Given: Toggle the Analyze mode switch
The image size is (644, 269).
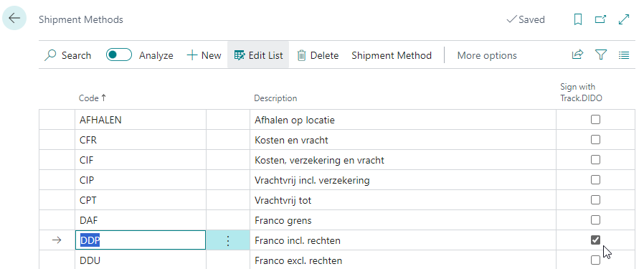Looking at the screenshot, I should 119,55.
